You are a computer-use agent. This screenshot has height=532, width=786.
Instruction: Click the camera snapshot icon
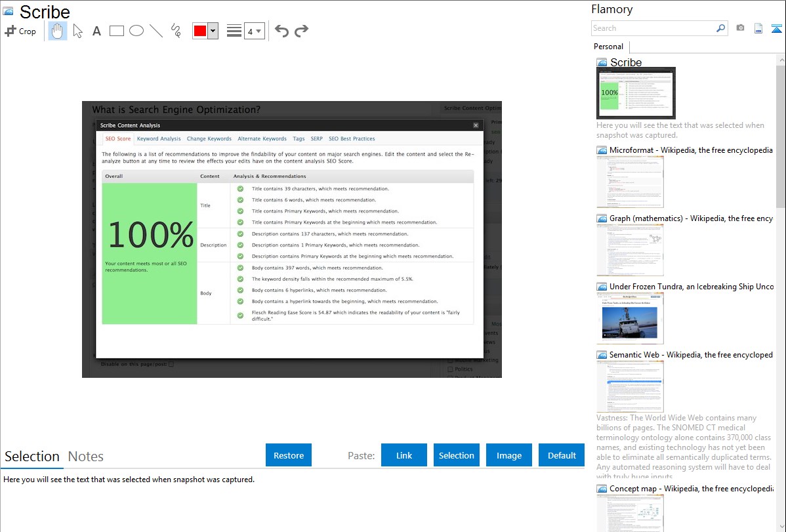pyautogui.click(x=740, y=28)
